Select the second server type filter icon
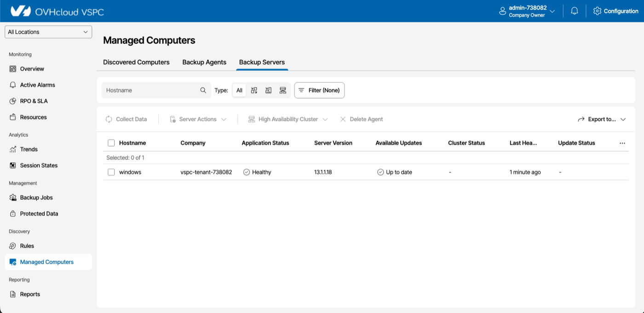 pos(269,90)
